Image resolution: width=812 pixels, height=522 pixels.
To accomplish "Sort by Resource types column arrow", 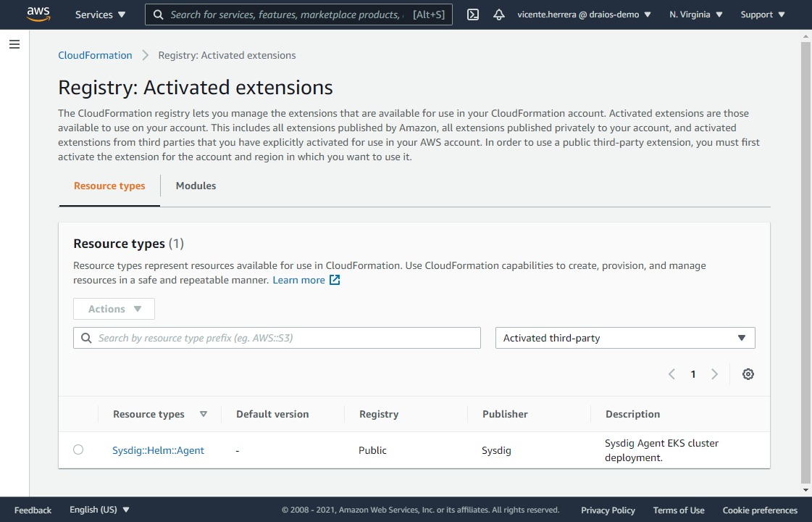I will pos(204,414).
